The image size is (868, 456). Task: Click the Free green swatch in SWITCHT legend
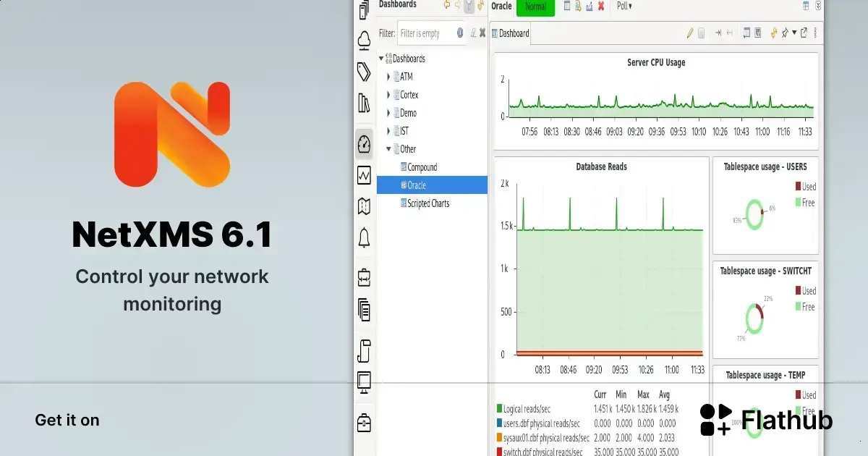click(x=798, y=307)
